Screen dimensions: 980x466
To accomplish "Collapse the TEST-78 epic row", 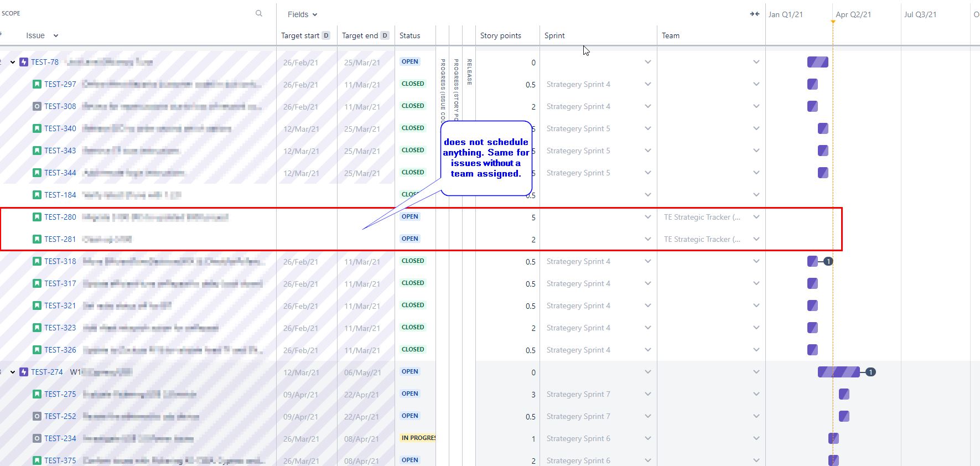I will click(13, 62).
